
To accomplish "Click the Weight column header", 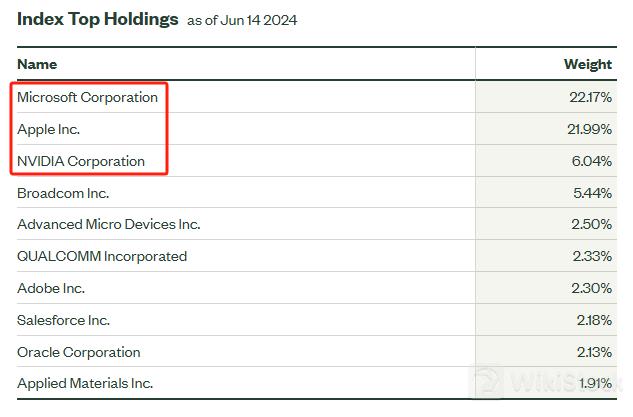I will [x=588, y=64].
